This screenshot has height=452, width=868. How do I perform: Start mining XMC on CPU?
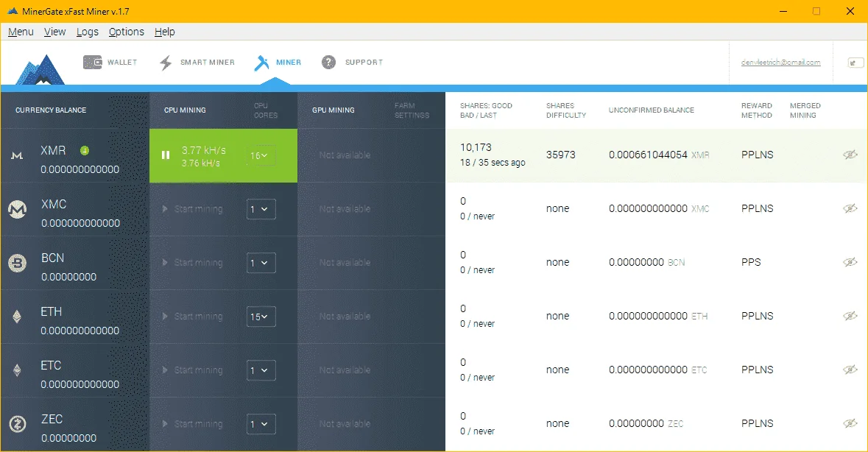pyautogui.click(x=192, y=209)
